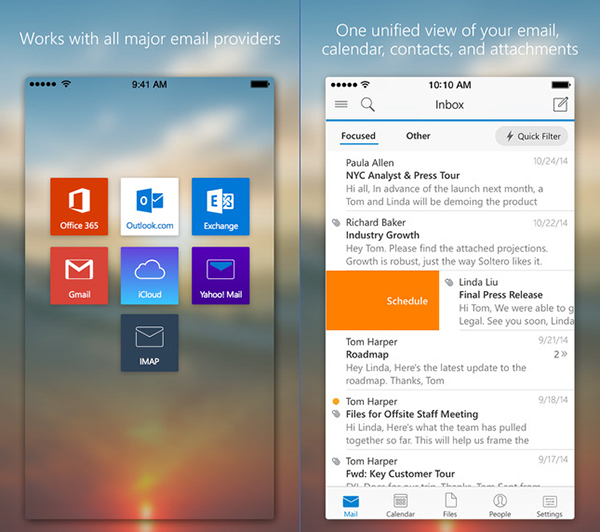Viewport: 600px width, 532px height.
Task: Open the Files tab
Action: (450, 506)
